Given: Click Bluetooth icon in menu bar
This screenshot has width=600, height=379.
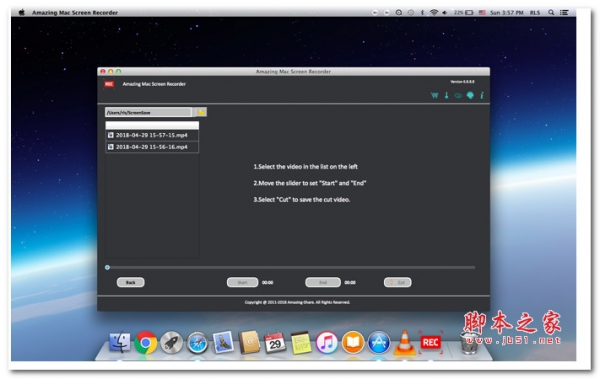Looking at the screenshot, I should (x=422, y=13).
